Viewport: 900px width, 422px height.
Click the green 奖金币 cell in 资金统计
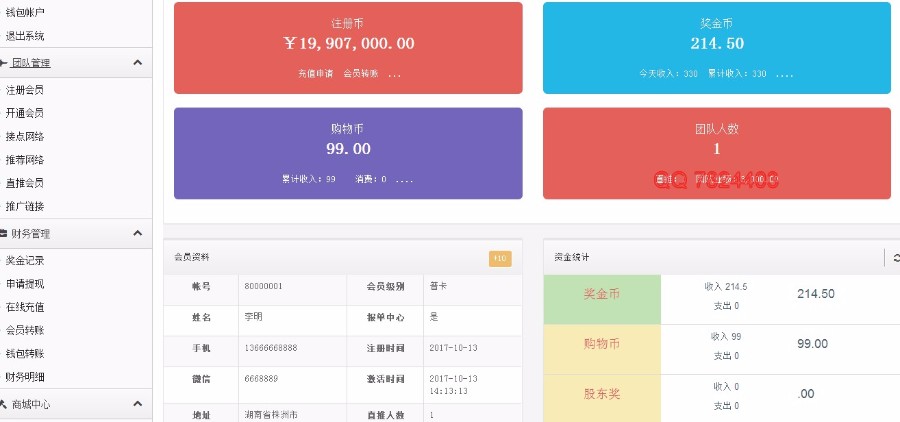(602, 295)
